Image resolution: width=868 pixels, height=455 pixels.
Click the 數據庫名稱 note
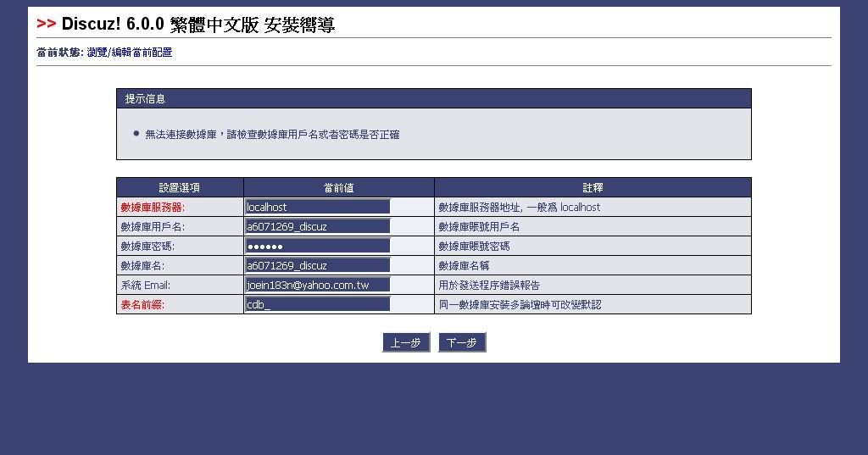(x=464, y=266)
